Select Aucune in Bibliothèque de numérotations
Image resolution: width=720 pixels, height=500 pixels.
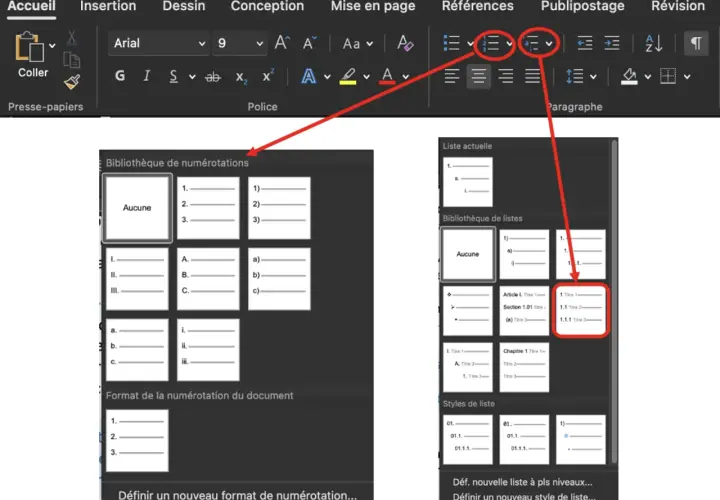coord(137,208)
